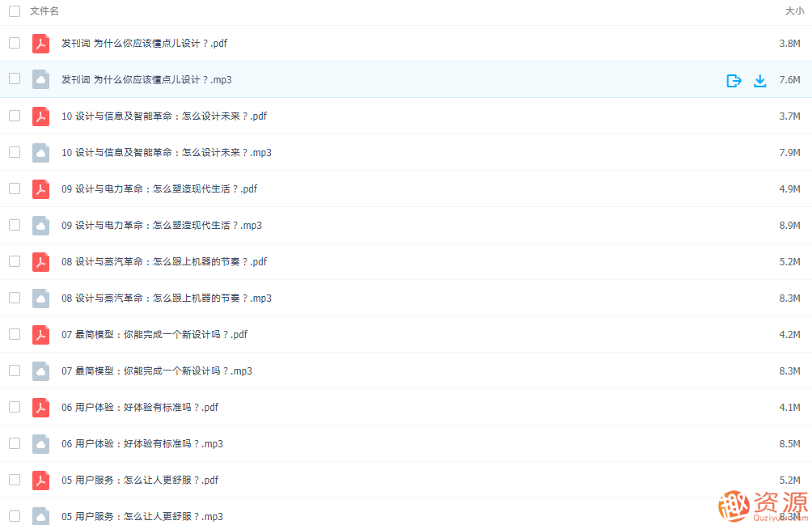Tick checkbox for 09 设计与电力革命 .mp3
The height and width of the screenshot is (525, 812).
pyautogui.click(x=15, y=225)
